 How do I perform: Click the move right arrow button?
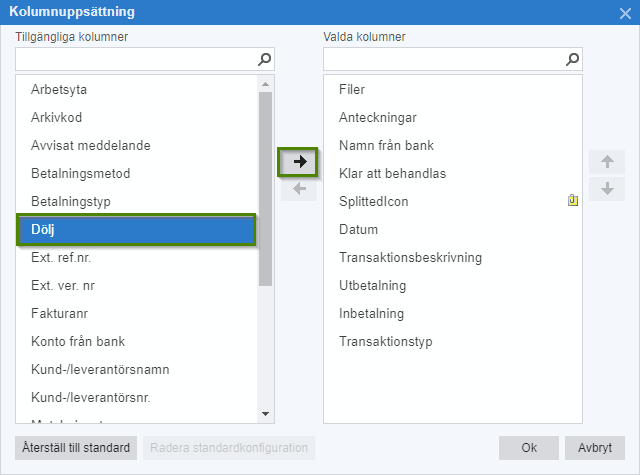(x=298, y=161)
